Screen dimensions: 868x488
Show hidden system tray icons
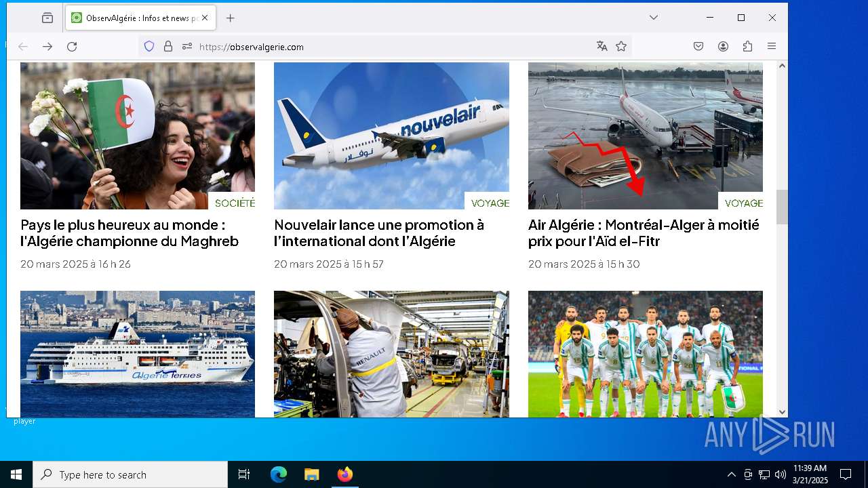[731, 474]
